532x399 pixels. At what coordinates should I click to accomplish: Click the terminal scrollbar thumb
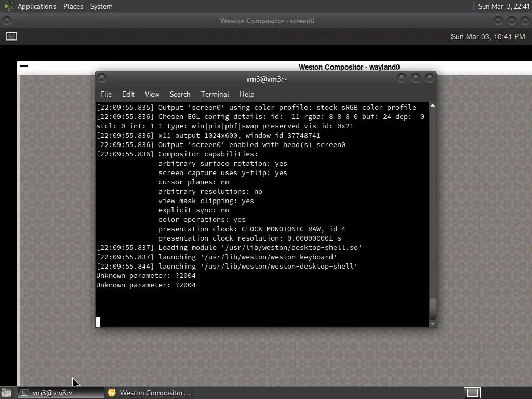[433, 309]
